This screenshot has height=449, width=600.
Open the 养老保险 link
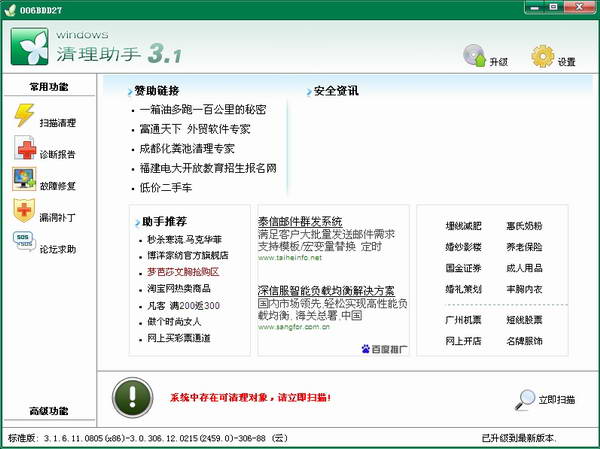524,247
